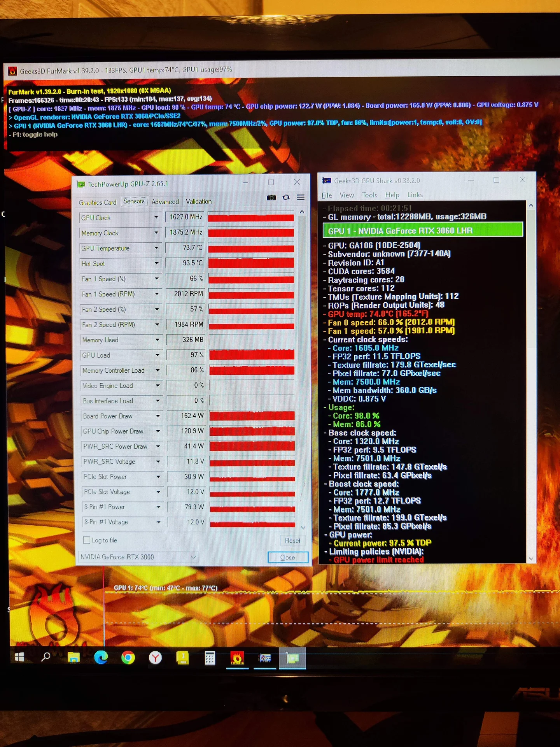Open Calculator from taskbar
This screenshot has height=747, width=560.
click(210, 658)
